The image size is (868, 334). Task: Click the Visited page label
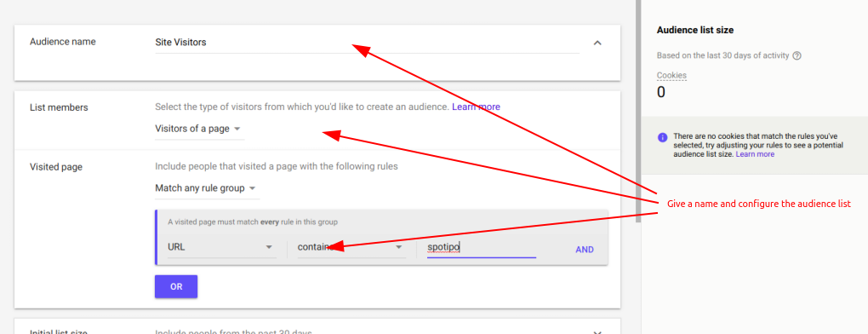(x=56, y=167)
